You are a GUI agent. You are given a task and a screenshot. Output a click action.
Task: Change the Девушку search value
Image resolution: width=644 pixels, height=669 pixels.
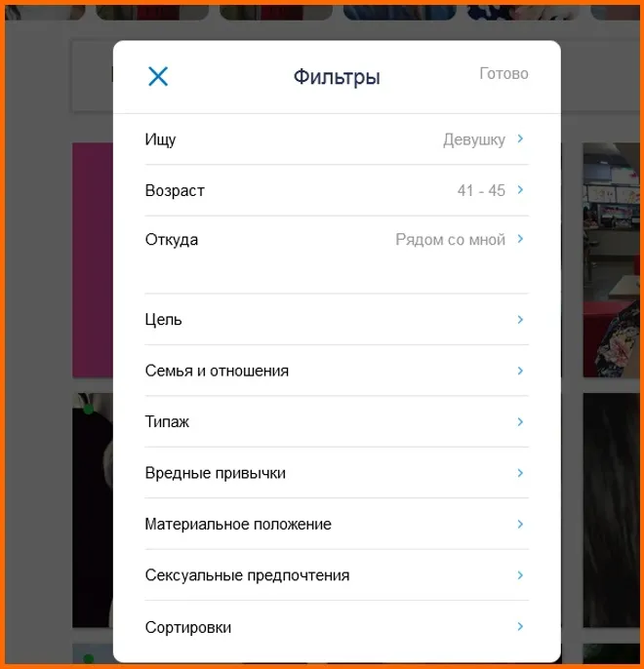click(474, 140)
